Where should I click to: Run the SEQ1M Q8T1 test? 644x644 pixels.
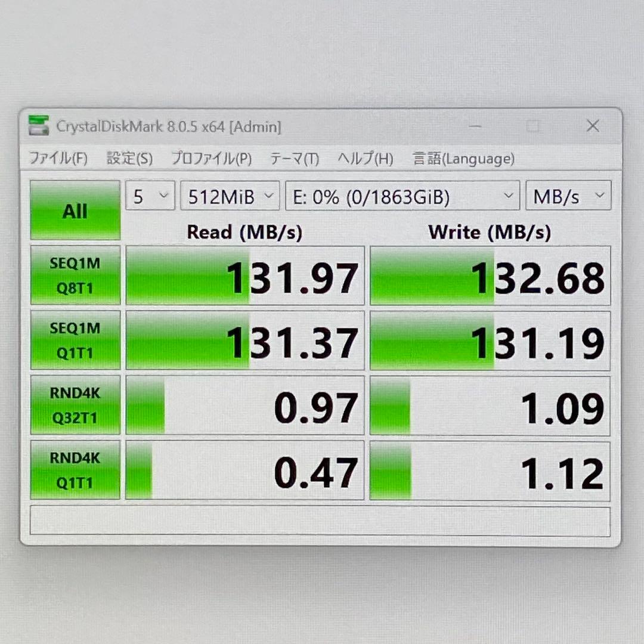click(75, 274)
